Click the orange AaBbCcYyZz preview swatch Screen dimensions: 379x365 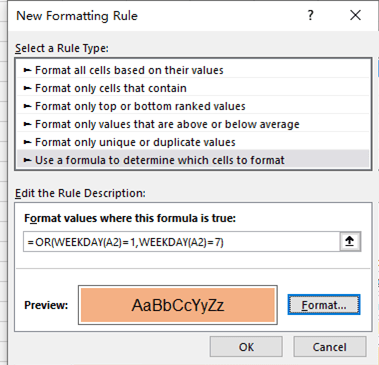[178, 305]
